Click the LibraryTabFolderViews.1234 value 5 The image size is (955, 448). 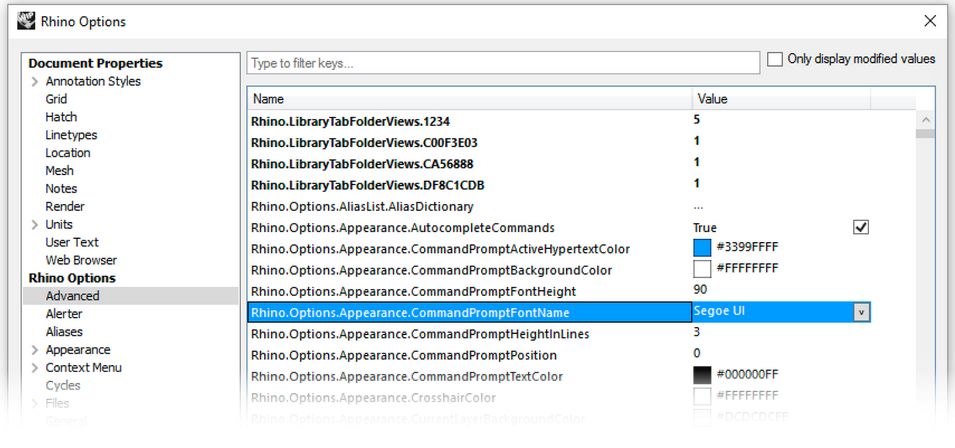696,119
